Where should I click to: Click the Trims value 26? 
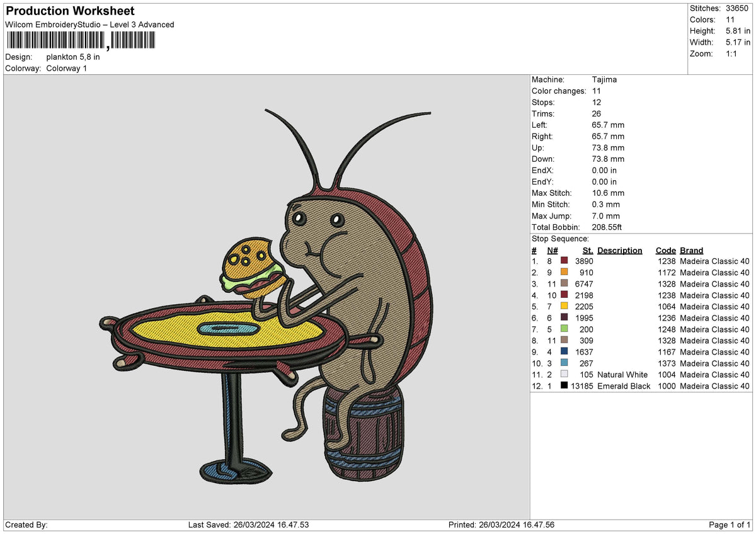597,113
